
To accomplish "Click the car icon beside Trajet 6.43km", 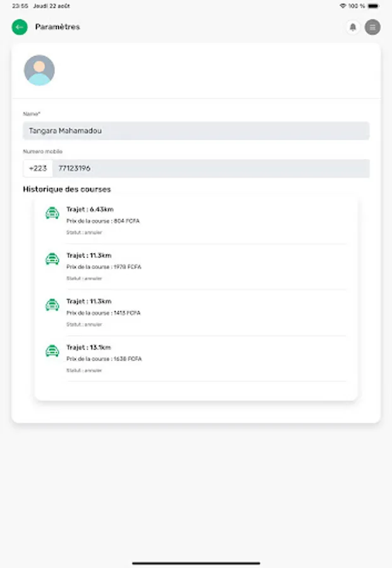I will pos(52,213).
